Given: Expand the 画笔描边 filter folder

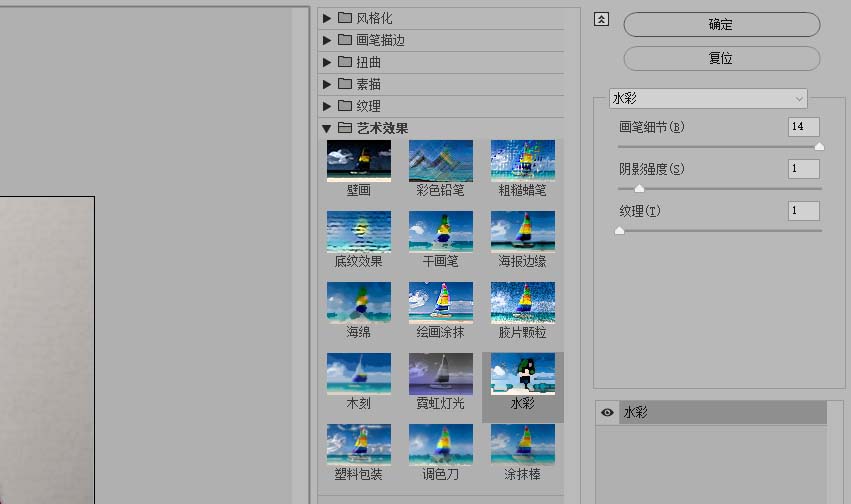Looking at the screenshot, I should 327,40.
